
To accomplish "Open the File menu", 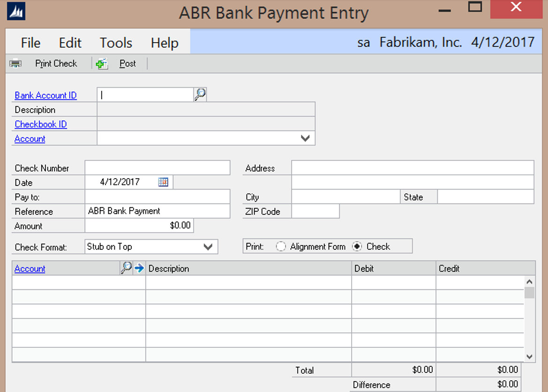I will pos(30,43).
